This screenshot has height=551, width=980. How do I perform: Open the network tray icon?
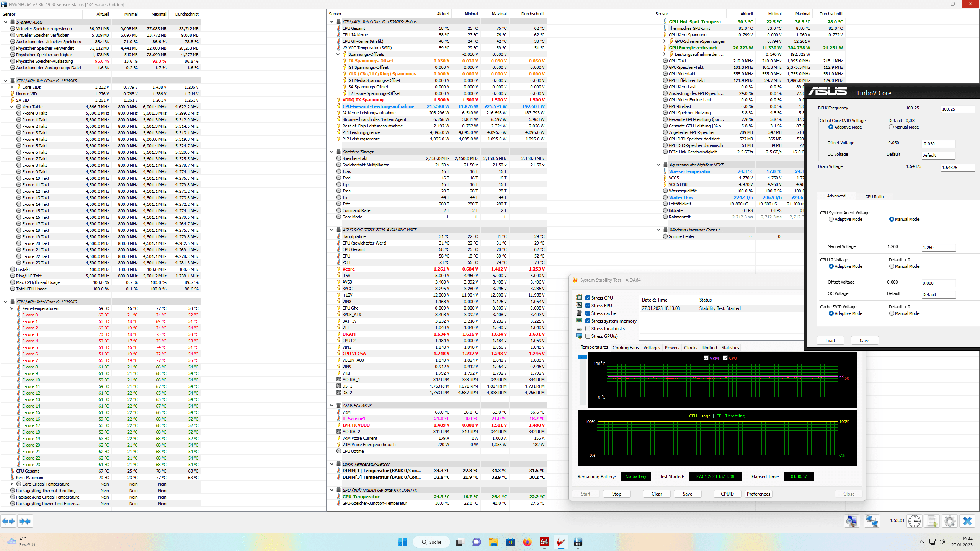pos(932,542)
